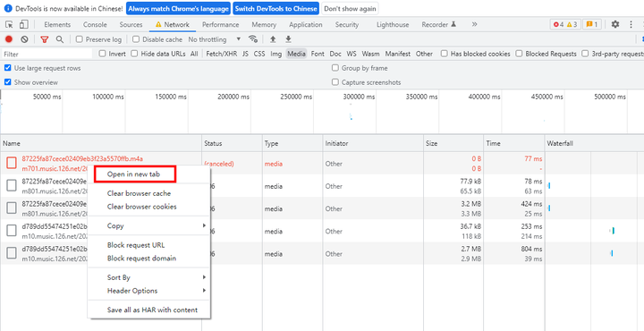
Task: Open the No throttling dropdown
Action: click(215, 39)
